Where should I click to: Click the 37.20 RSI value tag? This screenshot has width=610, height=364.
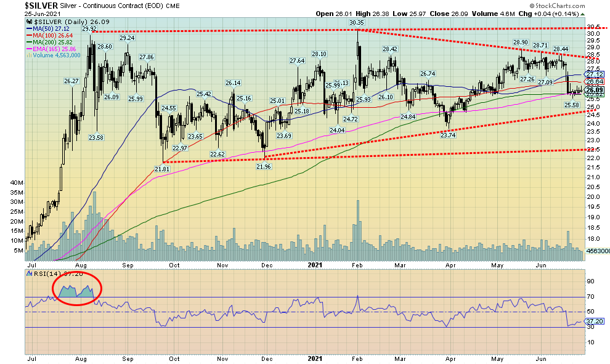point(594,322)
